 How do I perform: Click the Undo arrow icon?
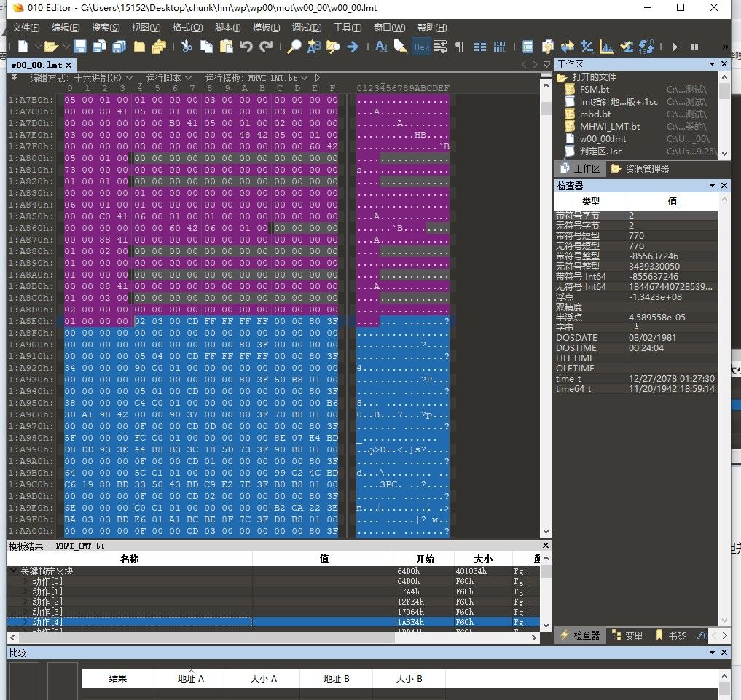(246, 47)
